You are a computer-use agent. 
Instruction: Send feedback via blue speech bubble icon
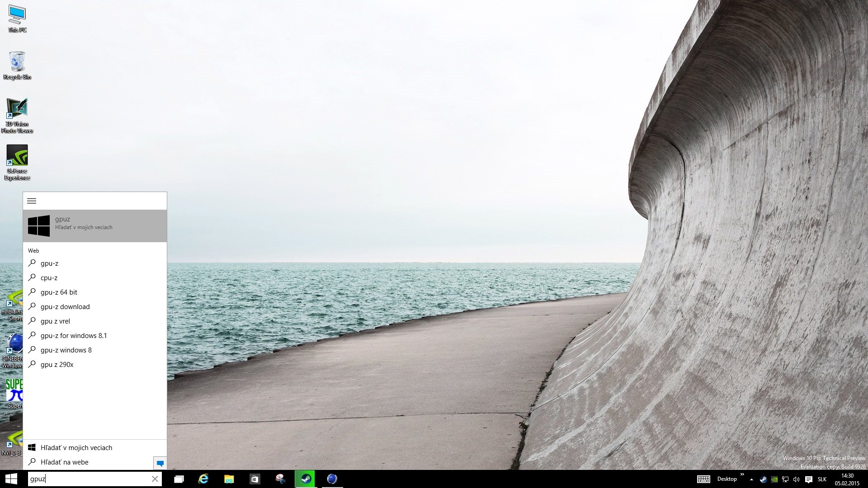pyautogui.click(x=160, y=463)
